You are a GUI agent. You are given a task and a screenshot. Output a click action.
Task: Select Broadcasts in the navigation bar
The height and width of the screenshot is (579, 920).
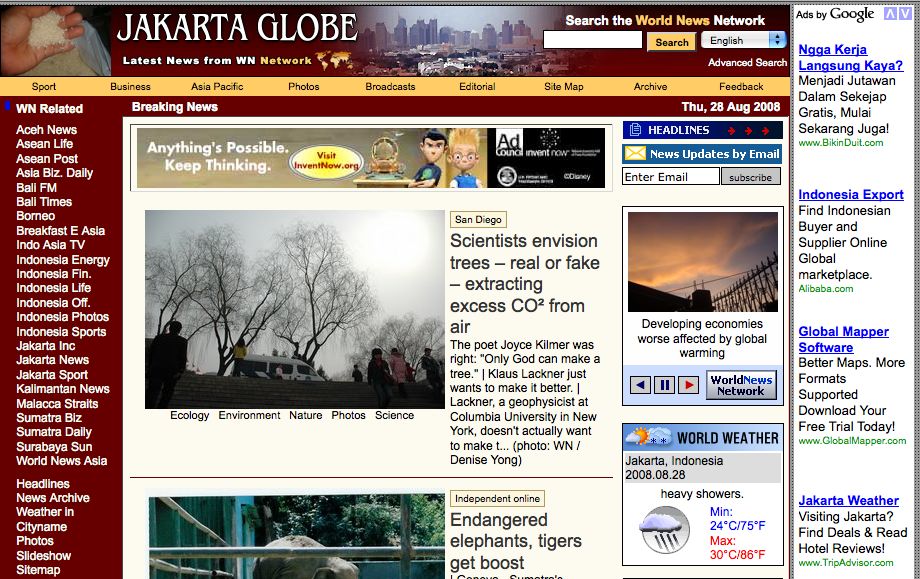coord(390,87)
